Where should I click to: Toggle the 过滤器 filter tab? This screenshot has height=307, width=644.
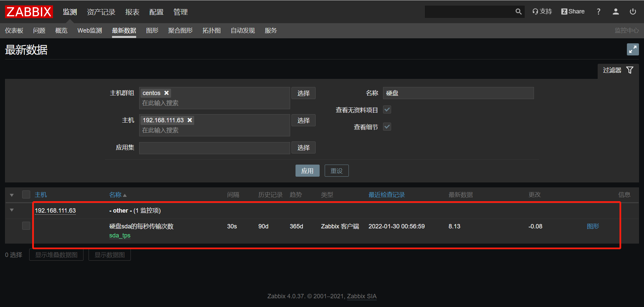618,70
